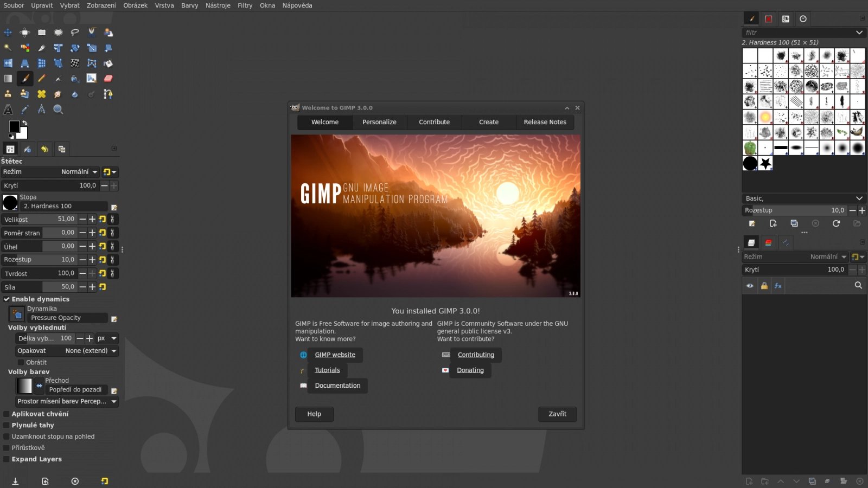Activate the Flip tool
The width and height of the screenshot is (868, 488).
click(8, 63)
